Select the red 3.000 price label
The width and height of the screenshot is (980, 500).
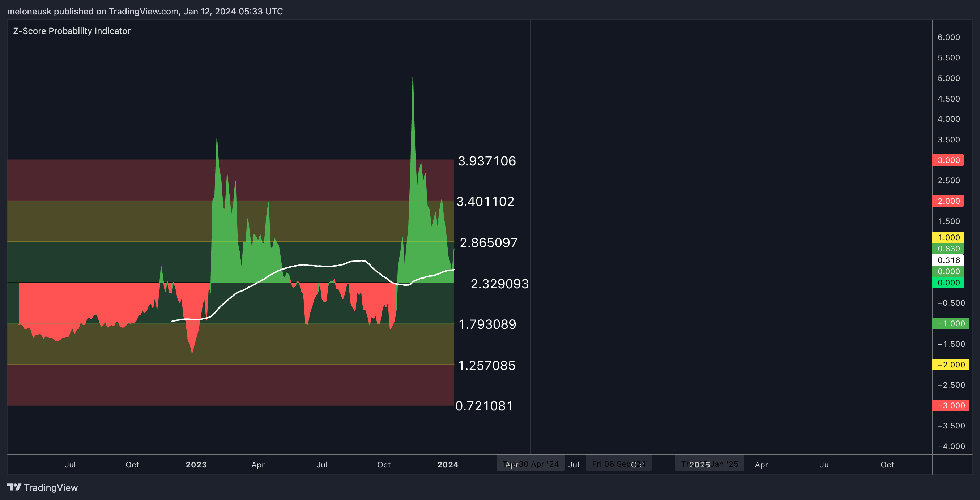pyautogui.click(x=948, y=160)
